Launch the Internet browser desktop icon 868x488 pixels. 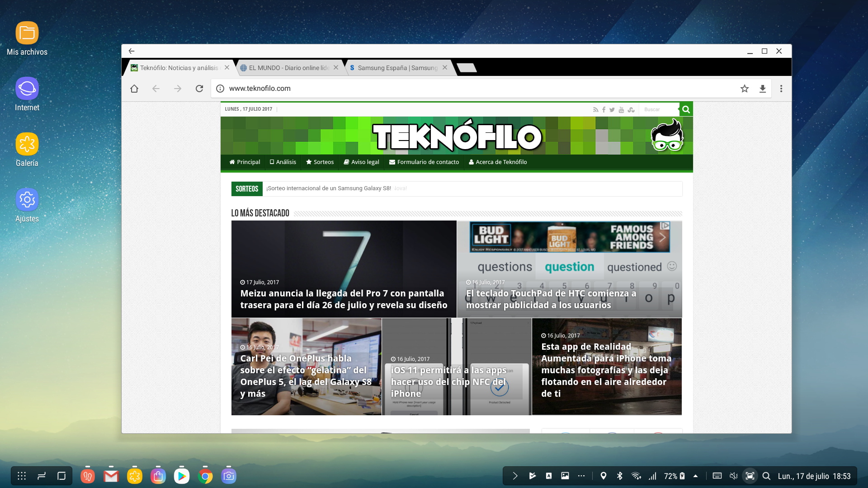[27, 89]
